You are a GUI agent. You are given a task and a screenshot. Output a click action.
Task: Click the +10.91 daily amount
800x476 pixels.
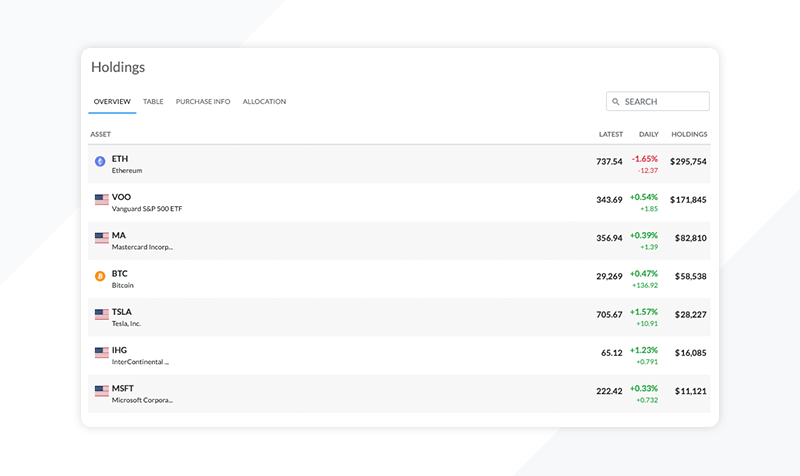pyautogui.click(x=647, y=323)
